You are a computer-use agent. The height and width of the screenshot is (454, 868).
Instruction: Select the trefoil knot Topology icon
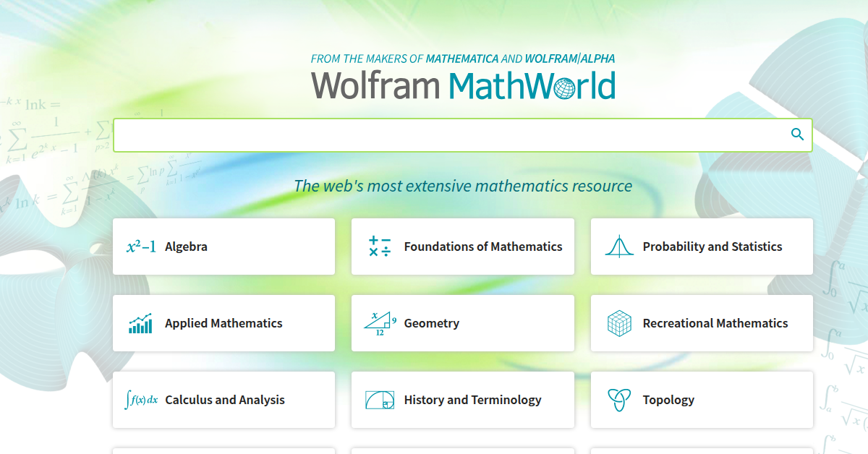point(618,400)
